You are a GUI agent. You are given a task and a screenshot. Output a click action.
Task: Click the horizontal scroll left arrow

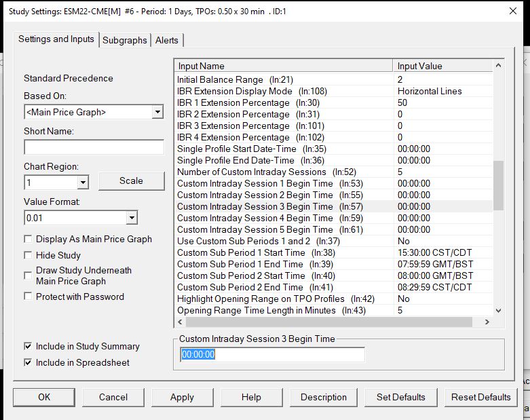tap(180, 322)
